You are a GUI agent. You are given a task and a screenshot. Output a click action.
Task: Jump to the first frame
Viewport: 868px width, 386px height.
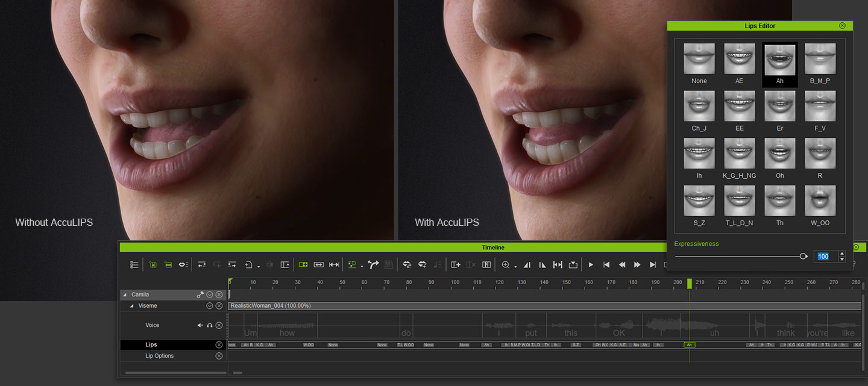[x=606, y=265]
